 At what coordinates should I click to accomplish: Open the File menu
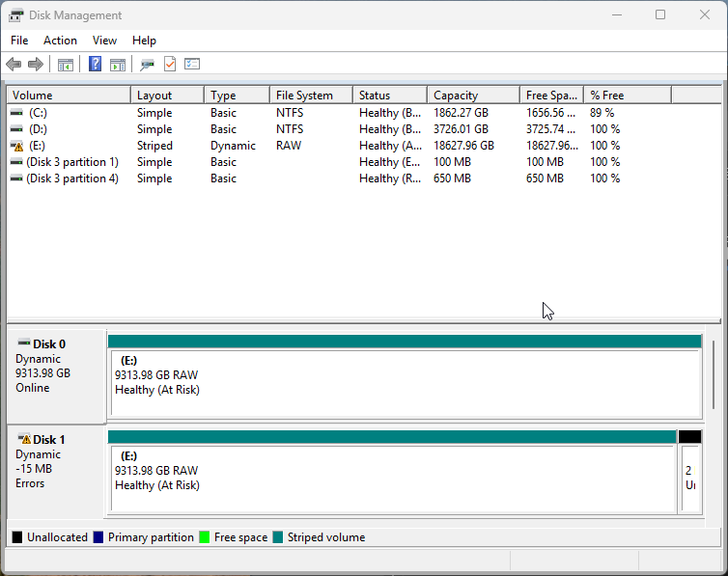pos(19,41)
